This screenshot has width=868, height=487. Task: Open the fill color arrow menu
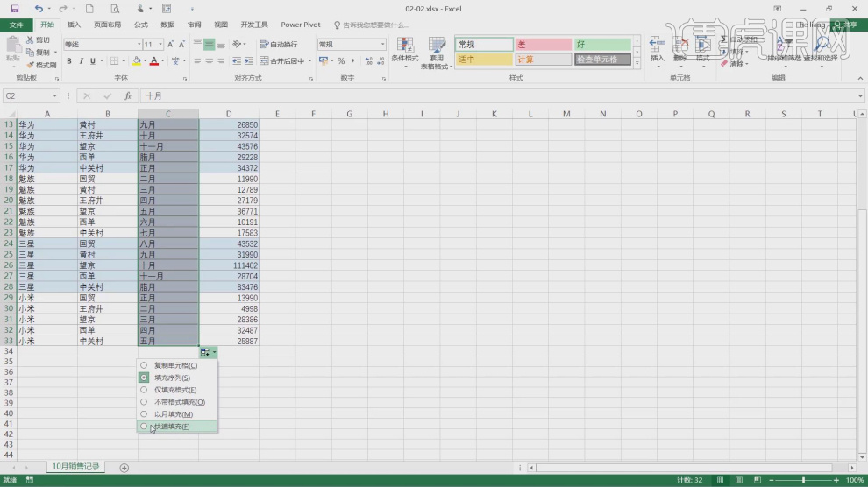[145, 60]
